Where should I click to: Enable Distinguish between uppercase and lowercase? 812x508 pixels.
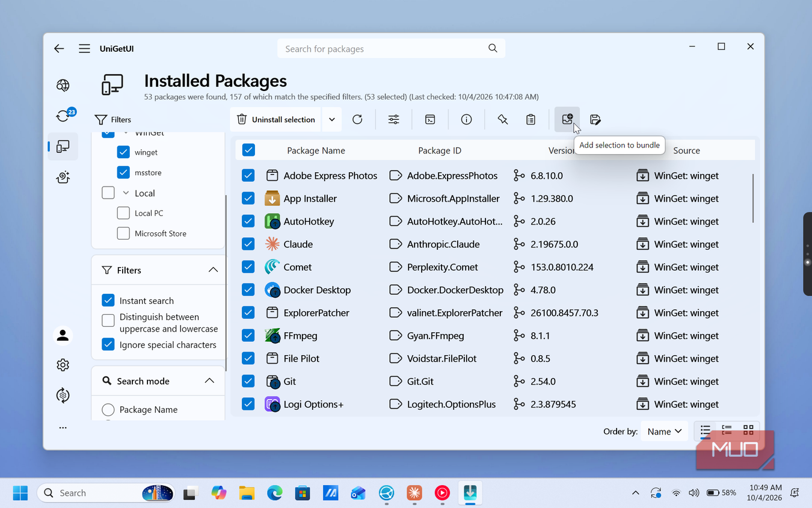point(108,320)
